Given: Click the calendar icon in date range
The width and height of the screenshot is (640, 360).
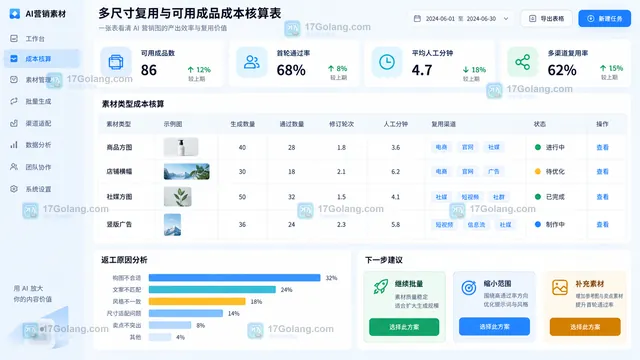Looking at the screenshot, I should [417, 19].
